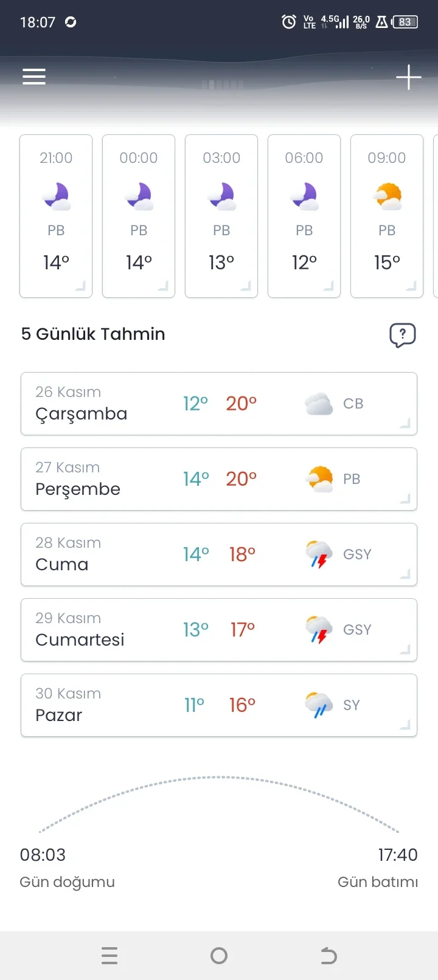The image size is (438, 980).
Task: Tap the Gün doğumu sunrise time
Action: [43, 855]
